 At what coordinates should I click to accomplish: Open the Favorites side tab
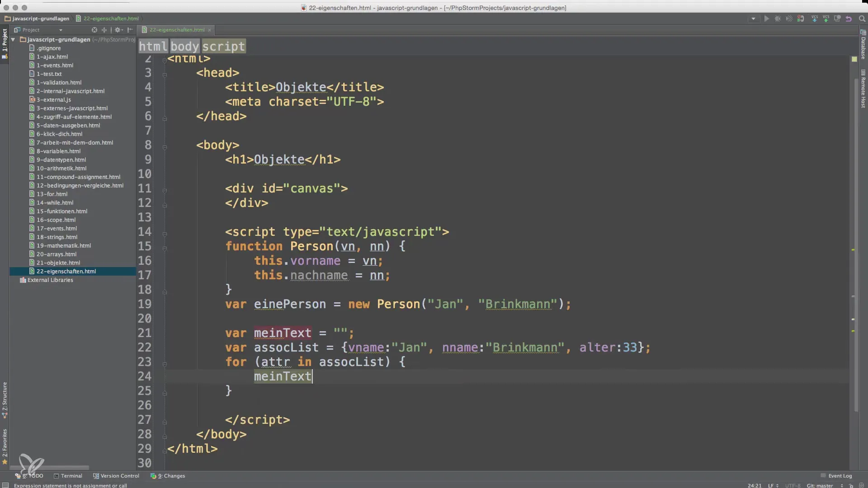pyautogui.click(x=5, y=446)
